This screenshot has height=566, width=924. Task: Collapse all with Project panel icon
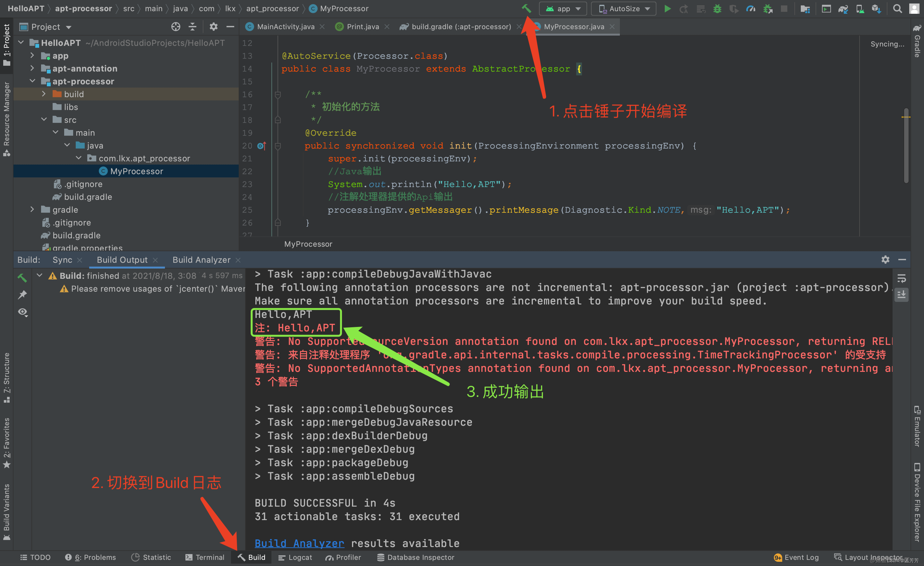tap(193, 27)
